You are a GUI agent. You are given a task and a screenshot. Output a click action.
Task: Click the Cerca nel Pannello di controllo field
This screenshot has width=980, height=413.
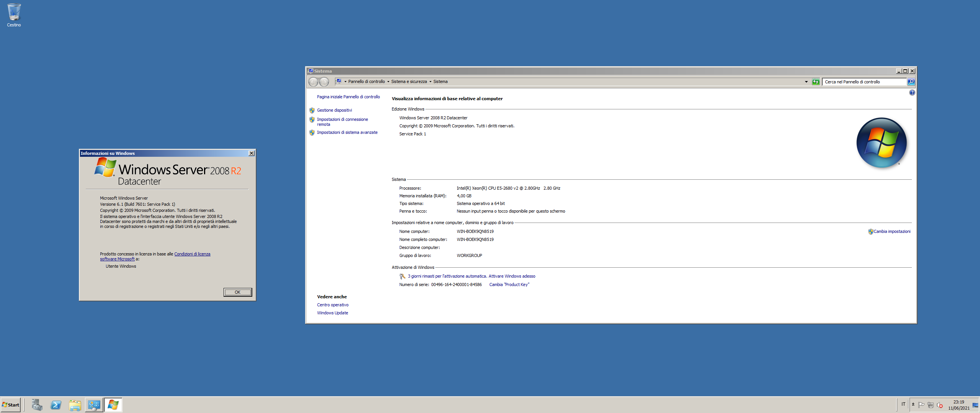pyautogui.click(x=864, y=82)
